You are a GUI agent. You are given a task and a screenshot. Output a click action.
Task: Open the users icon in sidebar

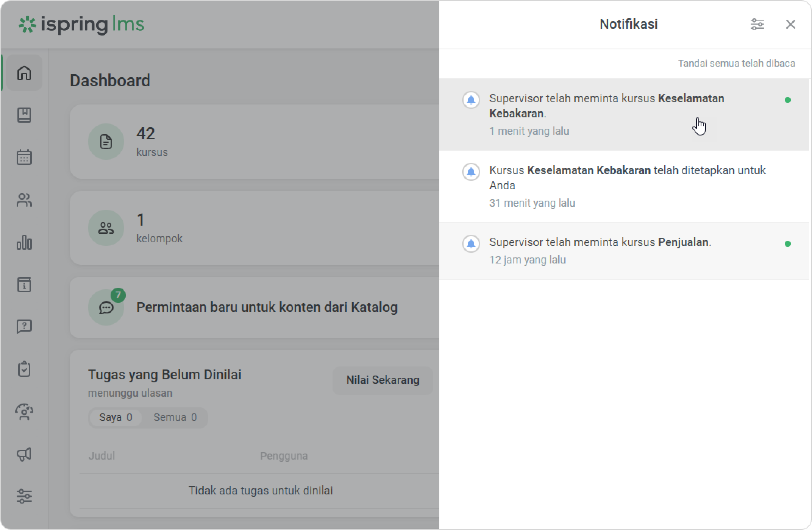(24, 200)
